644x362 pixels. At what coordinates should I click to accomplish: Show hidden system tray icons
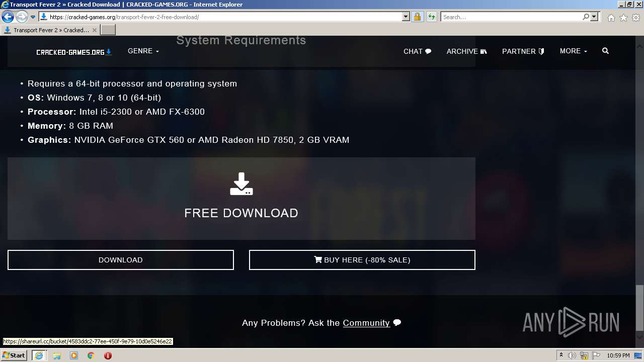[x=561, y=355]
